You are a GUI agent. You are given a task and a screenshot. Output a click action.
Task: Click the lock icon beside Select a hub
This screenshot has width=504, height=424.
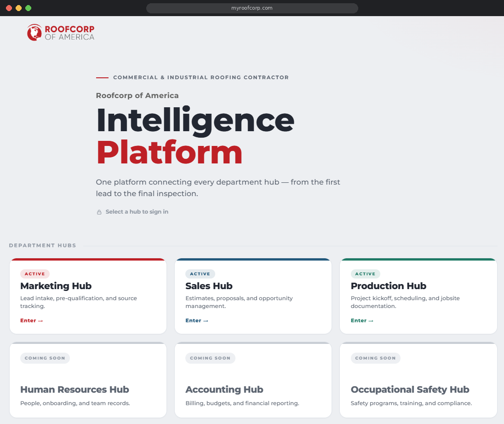99,212
